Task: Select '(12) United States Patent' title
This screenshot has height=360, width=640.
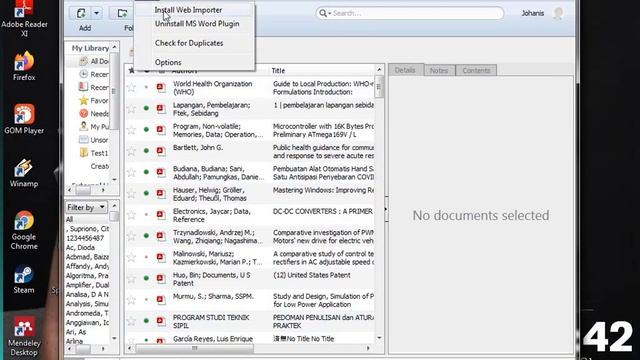Action: pos(311,275)
